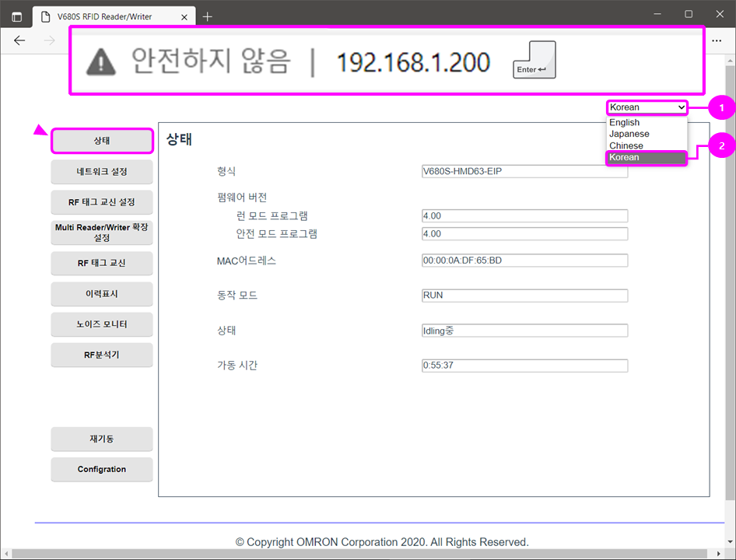
Task: Open the RF분석기 analyzer
Action: tap(102, 355)
